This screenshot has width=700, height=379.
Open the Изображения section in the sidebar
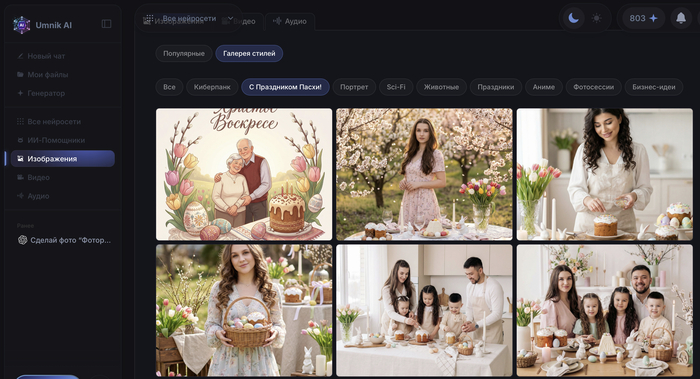click(x=62, y=158)
